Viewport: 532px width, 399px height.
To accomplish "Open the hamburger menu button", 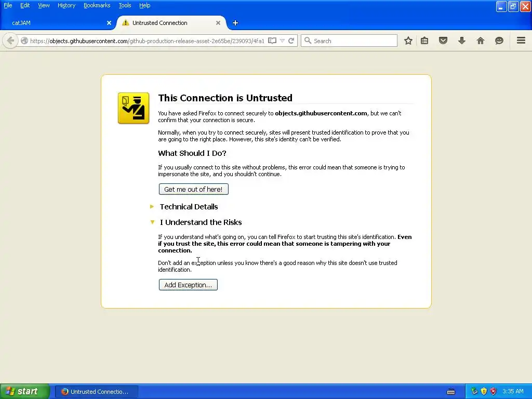I will point(521,41).
